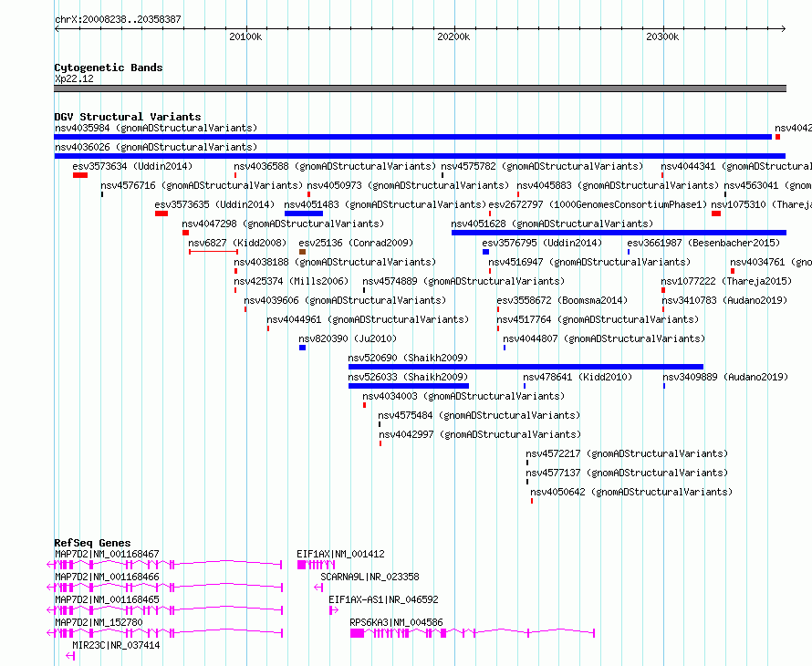Open nsv4039606 variant label
812x666 pixels.
[x=345, y=300]
